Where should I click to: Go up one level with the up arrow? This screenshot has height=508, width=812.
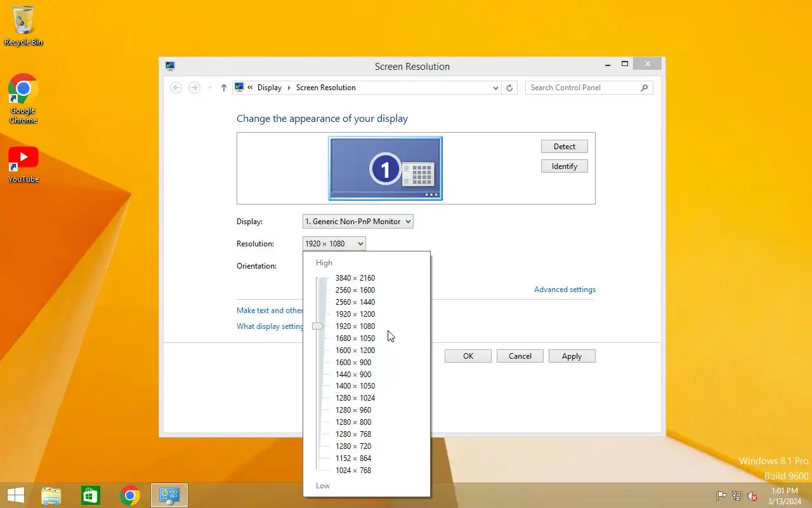(x=224, y=88)
